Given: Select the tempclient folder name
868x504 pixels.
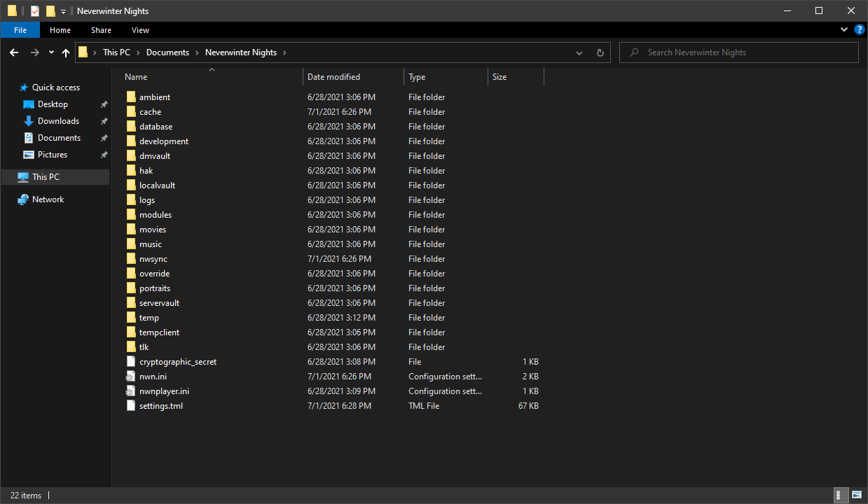Looking at the screenshot, I should (x=159, y=332).
